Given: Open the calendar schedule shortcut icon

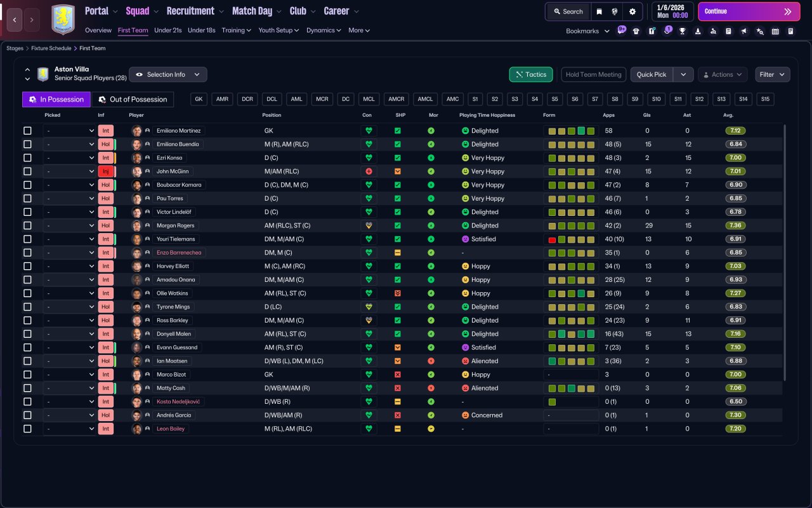Looking at the screenshot, I should point(775,31).
